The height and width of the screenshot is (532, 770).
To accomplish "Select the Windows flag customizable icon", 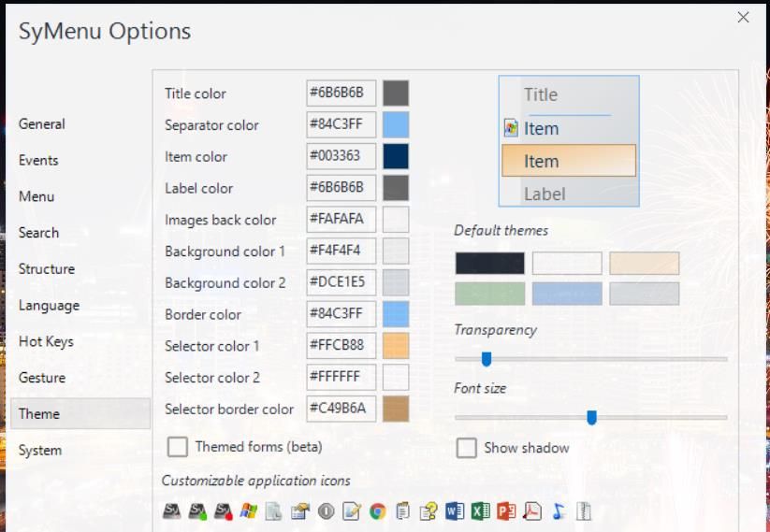I will [x=249, y=511].
